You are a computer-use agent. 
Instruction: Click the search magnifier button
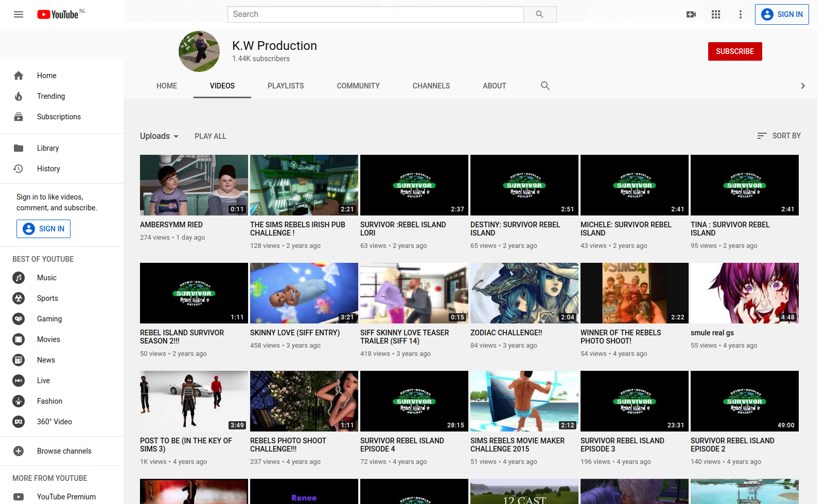point(540,14)
